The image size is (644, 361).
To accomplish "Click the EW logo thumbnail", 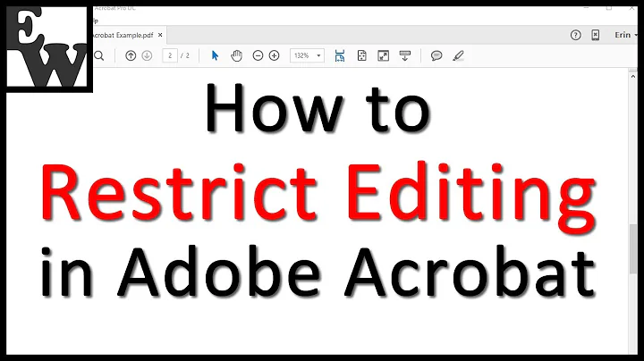I will pos(47,46).
